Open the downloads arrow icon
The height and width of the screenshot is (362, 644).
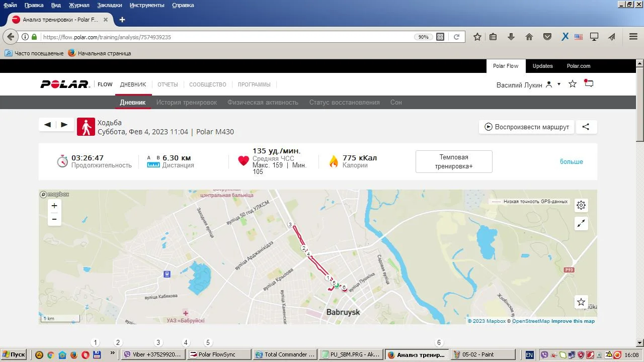point(511,37)
